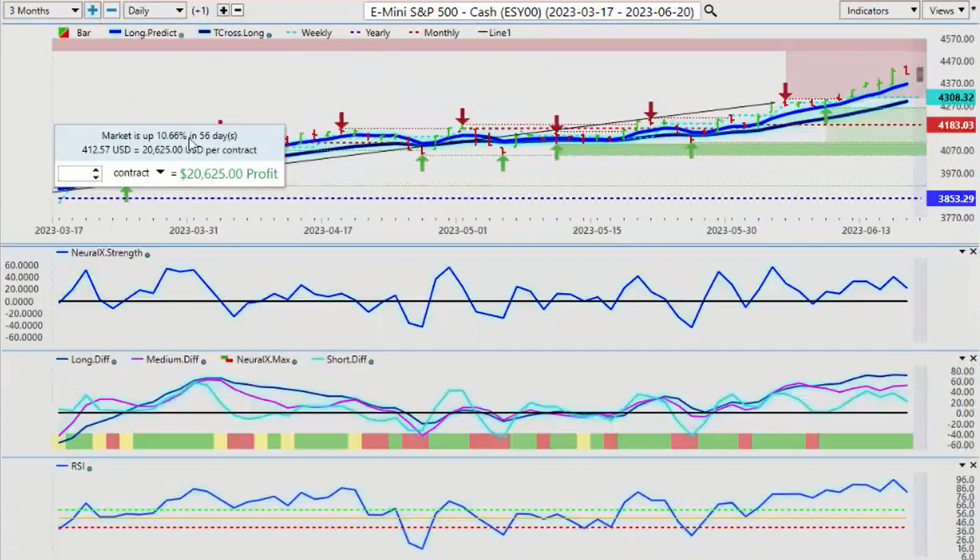This screenshot has height=560, width=980.
Task: Open the Views dropdown
Action: (945, 10)
